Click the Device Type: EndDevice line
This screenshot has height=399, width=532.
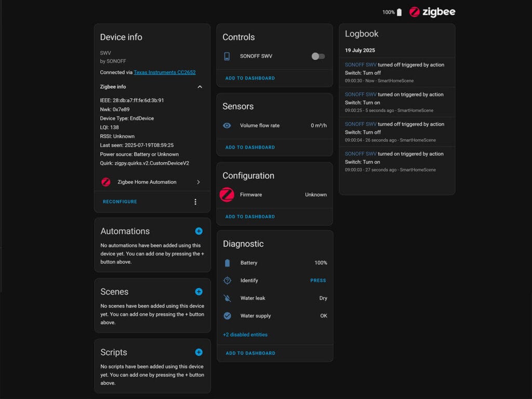point(127,118)
